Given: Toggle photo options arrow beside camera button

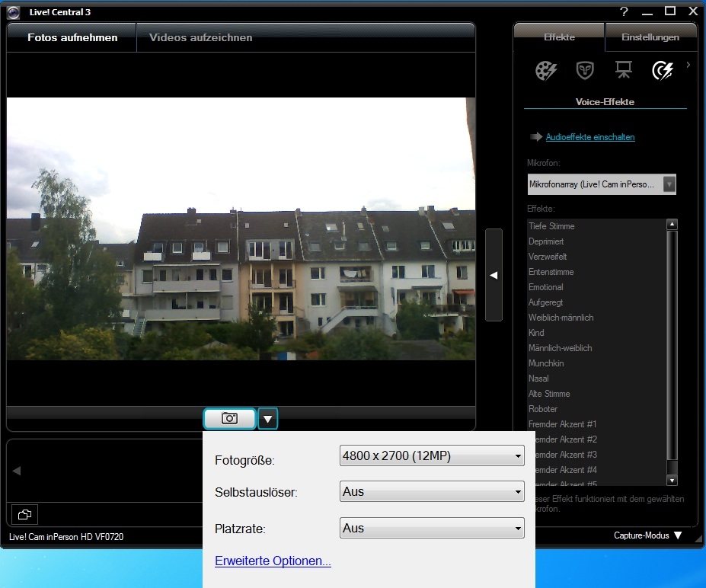Looking at the screenshot, I should (x=268, y=418).
